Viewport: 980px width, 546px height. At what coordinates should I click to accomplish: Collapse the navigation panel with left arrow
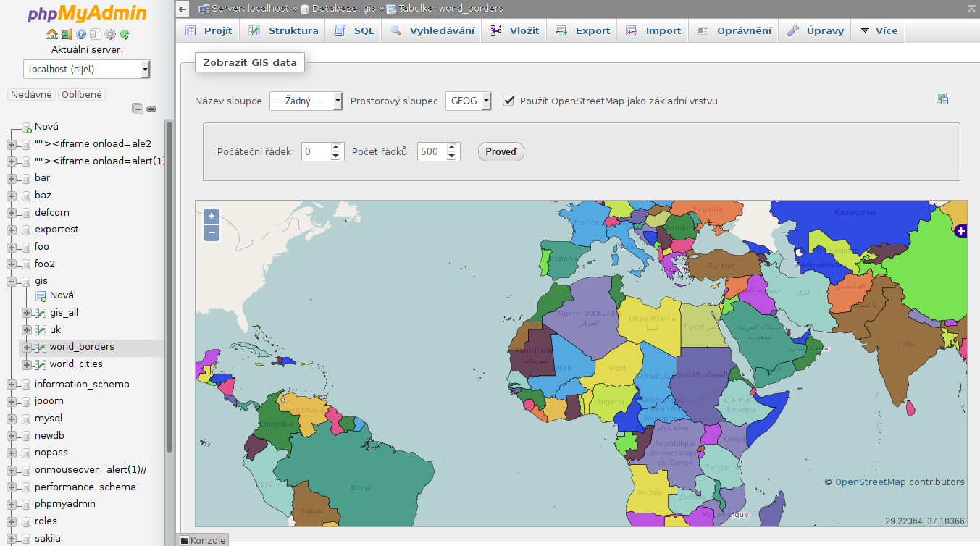click(181, 9)
